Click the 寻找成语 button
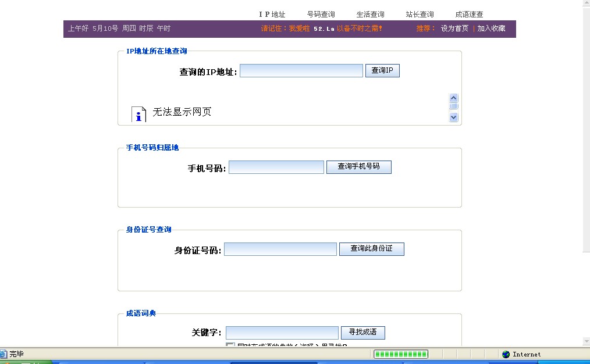Screen dimensions: 590x364 [362, 333]
